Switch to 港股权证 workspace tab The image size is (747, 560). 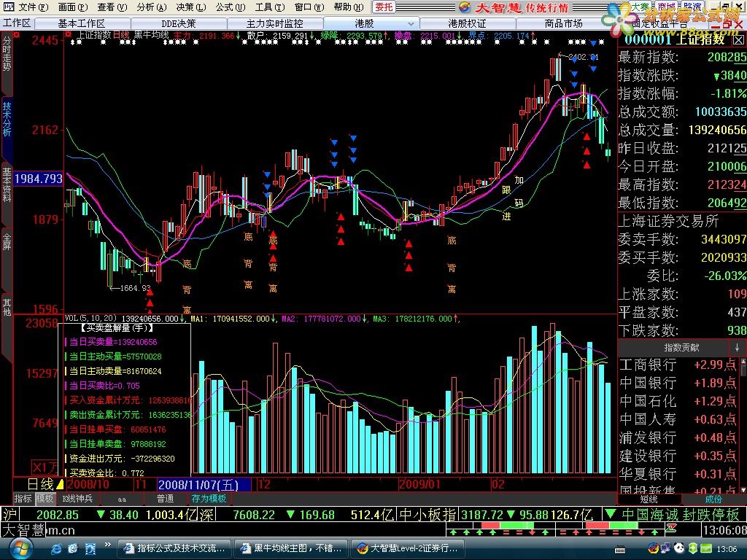pos(467,23)
